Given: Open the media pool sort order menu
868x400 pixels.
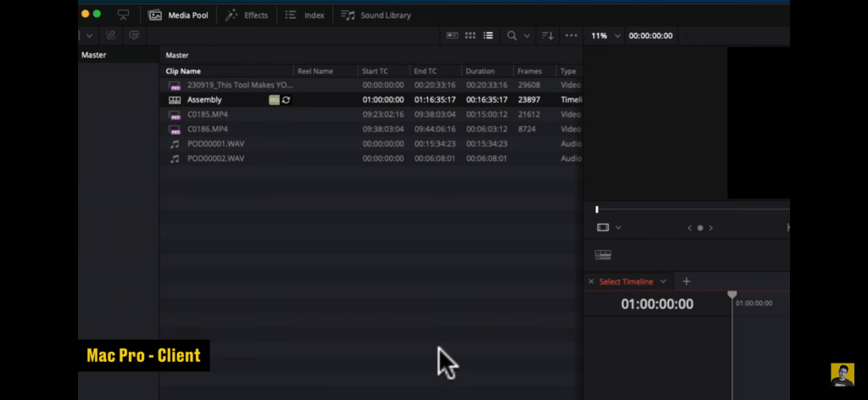Looking at the screenshot, I should coord(548,36).
